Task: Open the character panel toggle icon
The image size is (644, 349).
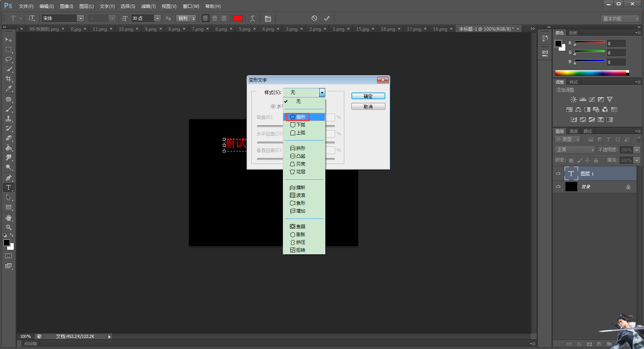Action: point(268,18)
